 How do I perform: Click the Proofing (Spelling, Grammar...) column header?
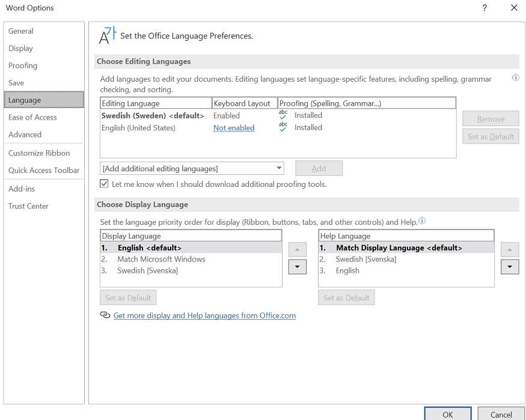tap(367, 103)
